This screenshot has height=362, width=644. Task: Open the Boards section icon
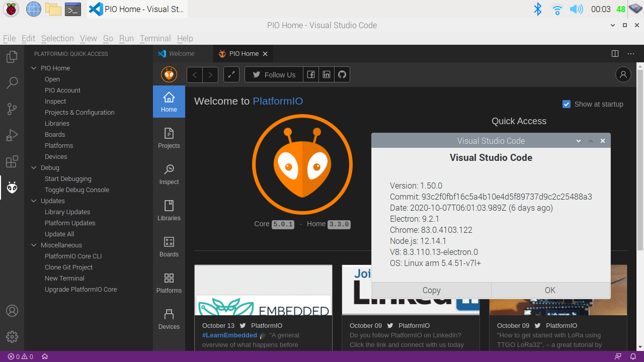(x=169, y=246)
